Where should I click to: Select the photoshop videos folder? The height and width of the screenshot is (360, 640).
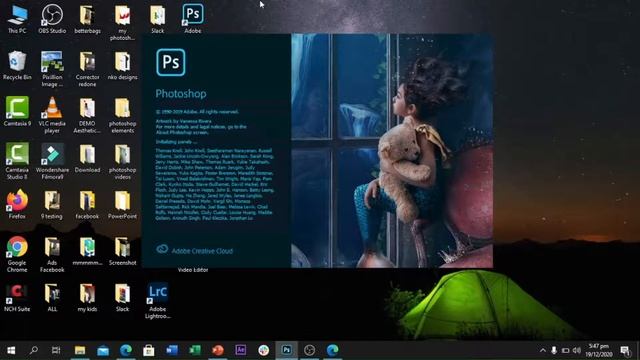click(122, 161)
